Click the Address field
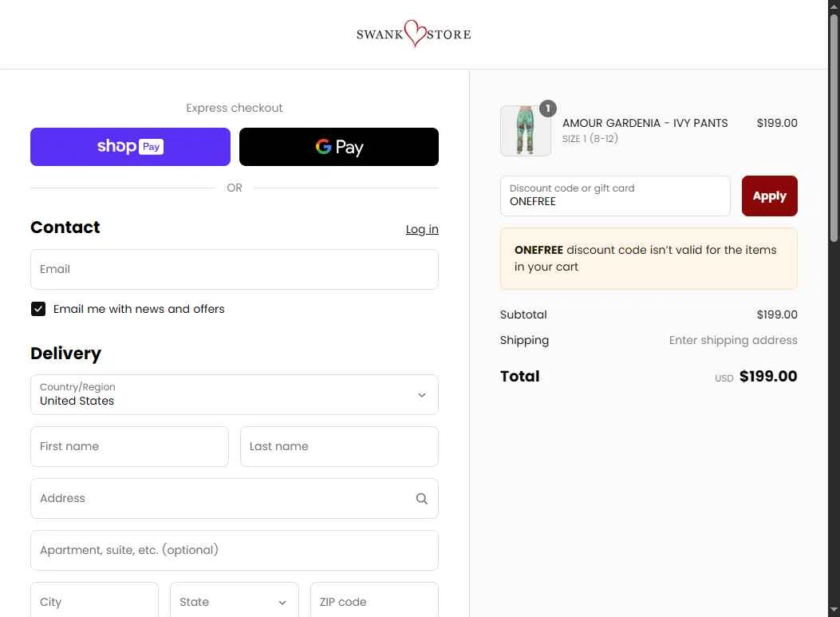 [235, 499]
